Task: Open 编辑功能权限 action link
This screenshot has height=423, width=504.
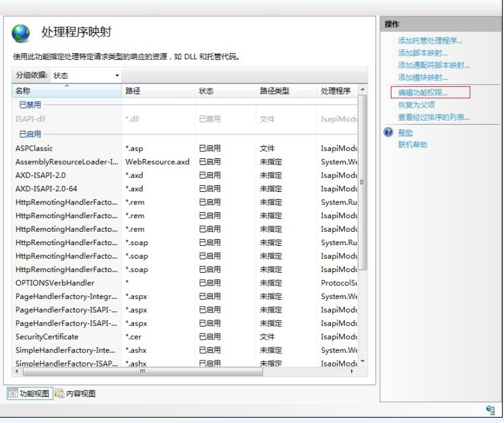Action: 422,92
